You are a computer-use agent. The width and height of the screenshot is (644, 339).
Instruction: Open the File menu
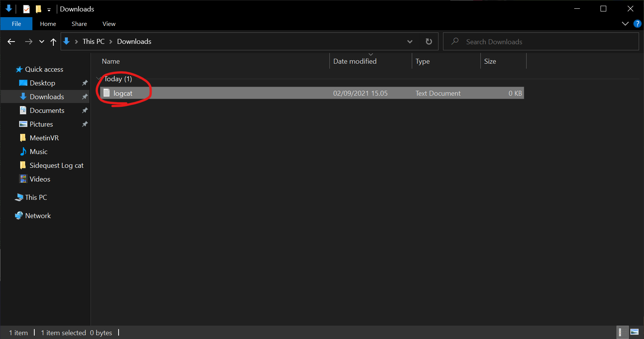click(x=16, y=24)
